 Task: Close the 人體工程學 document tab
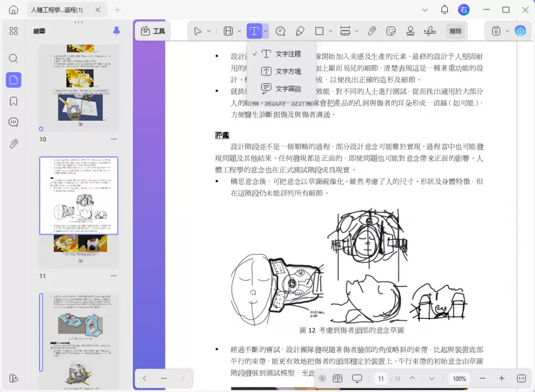point(98,10)
